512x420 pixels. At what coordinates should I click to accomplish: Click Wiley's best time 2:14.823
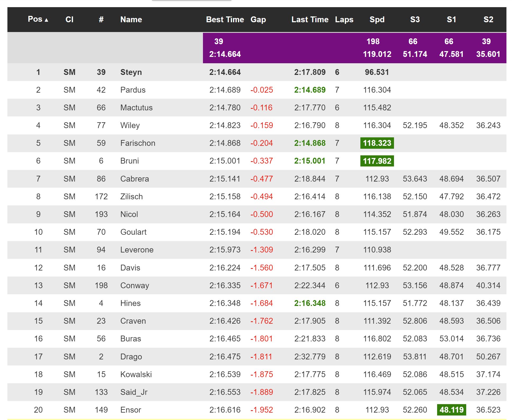[225, 125]
